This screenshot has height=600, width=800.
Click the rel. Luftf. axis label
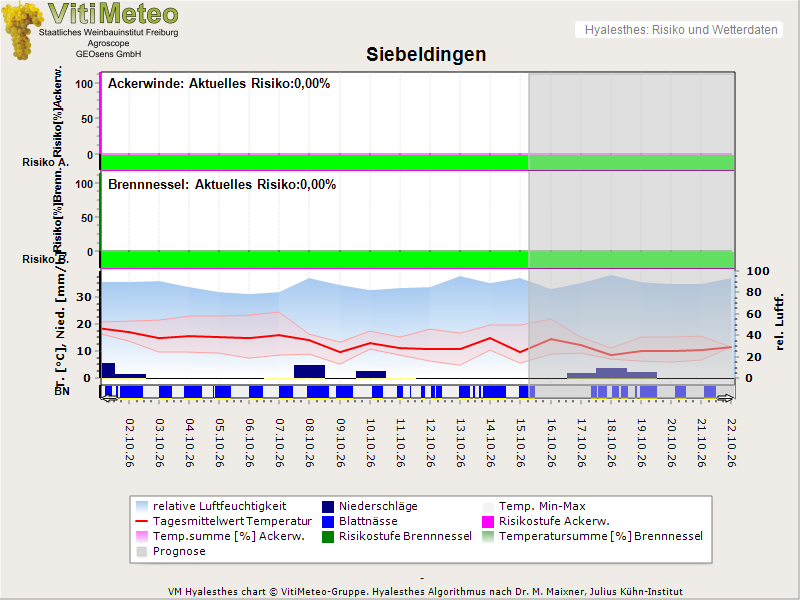coord(779,322)
